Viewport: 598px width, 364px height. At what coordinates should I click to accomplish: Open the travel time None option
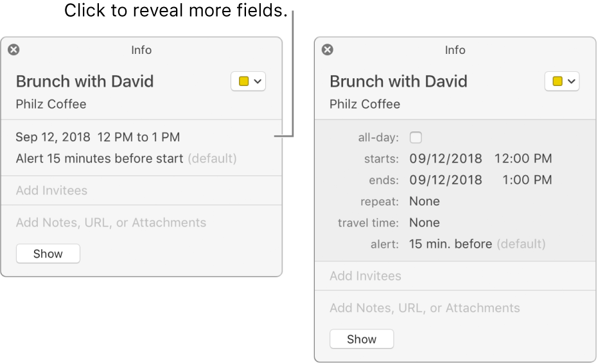coord(425,223)
